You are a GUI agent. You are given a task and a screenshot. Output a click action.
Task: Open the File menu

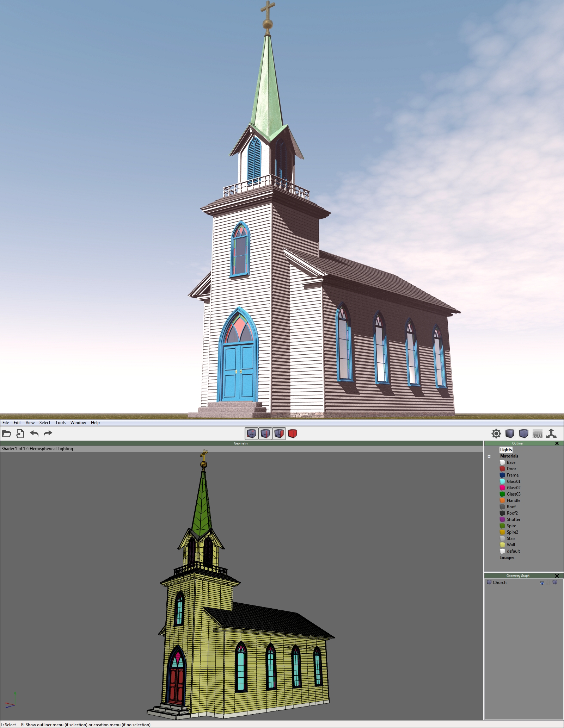pos(6,423)
